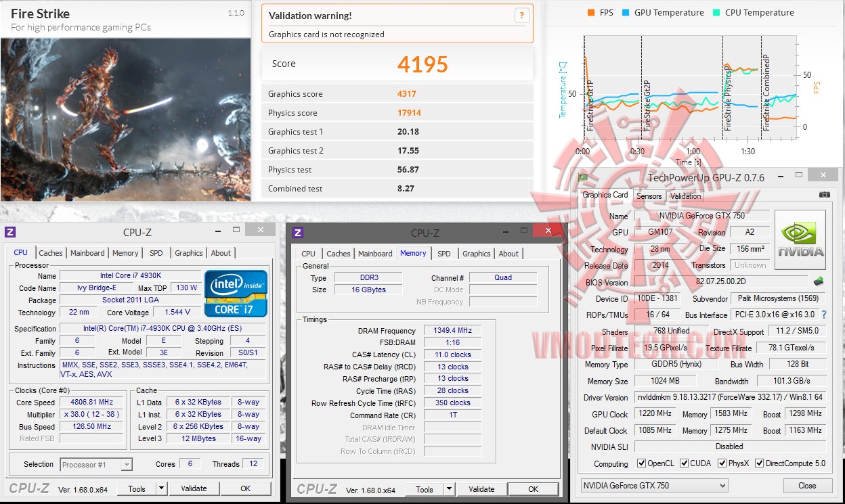Switch to the Validation tab in GPU-Z
The height and width of the screenshot is (504, 845).
point(685,196)
